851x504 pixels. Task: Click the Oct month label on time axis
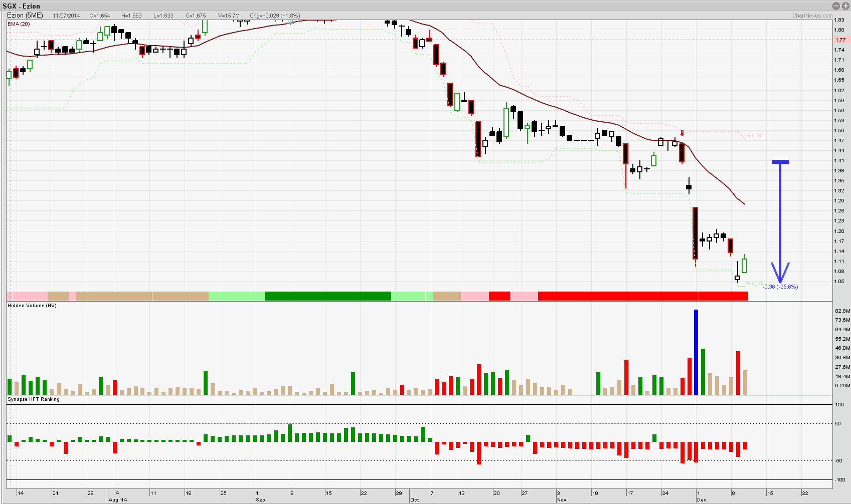click(414, 500)
